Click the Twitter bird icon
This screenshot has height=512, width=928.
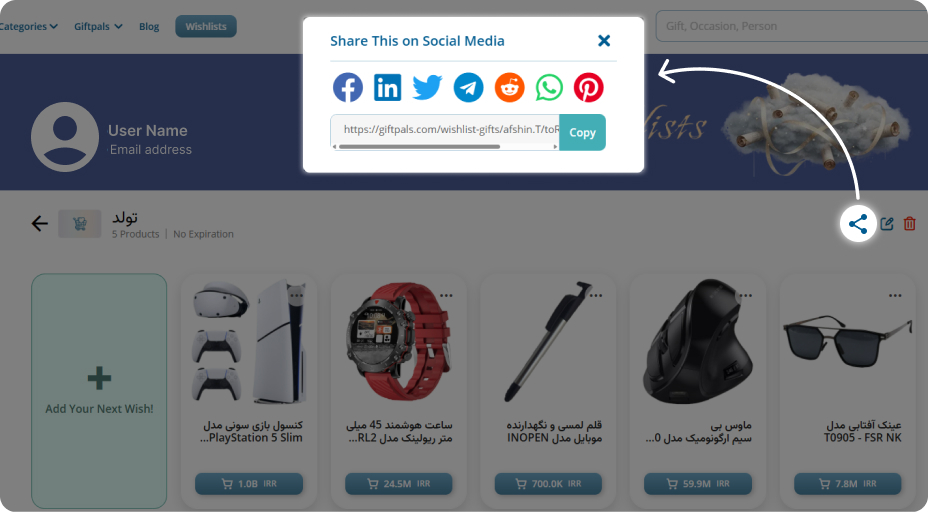(x=427, y=88)
